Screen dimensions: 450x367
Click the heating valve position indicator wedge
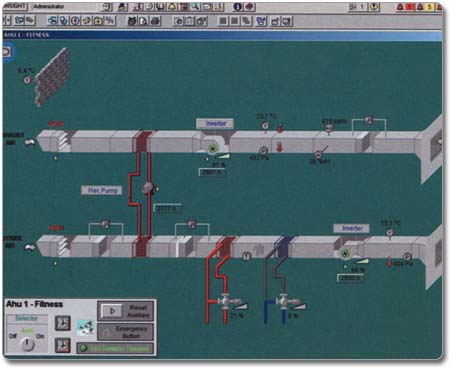click(242, 306)
